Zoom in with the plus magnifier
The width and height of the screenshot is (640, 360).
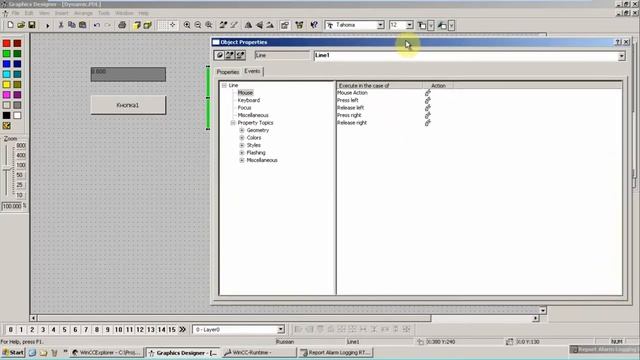[187, 25]
